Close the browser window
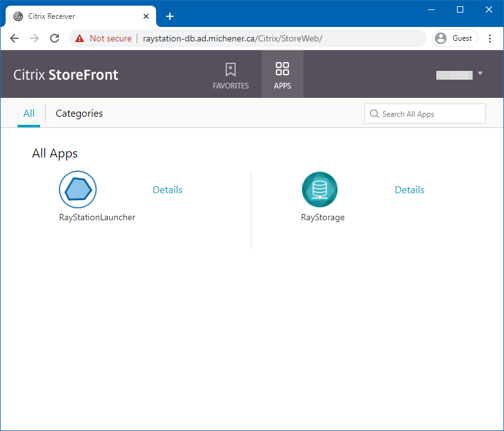Screen dimensions: 504x431 tap(489, 9)
